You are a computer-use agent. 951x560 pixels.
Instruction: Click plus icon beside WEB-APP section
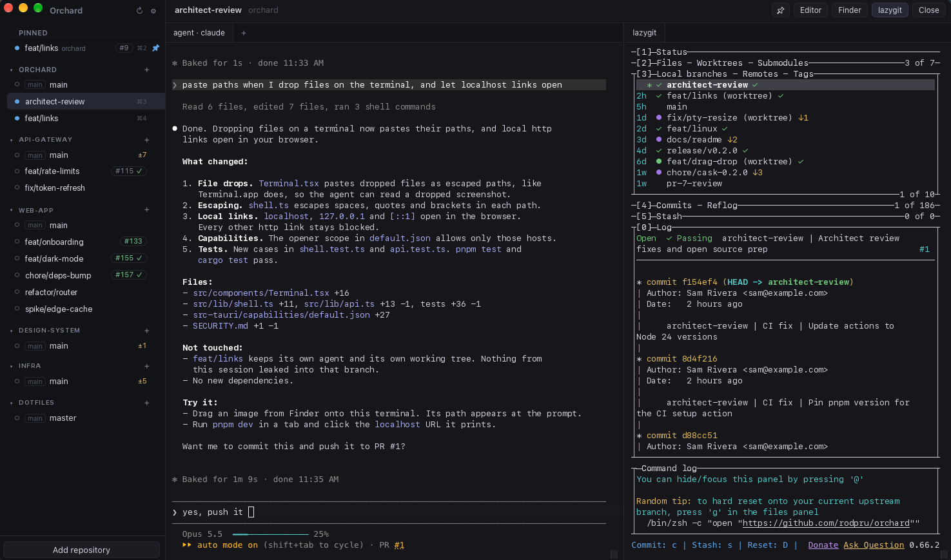tap(147, 209)
